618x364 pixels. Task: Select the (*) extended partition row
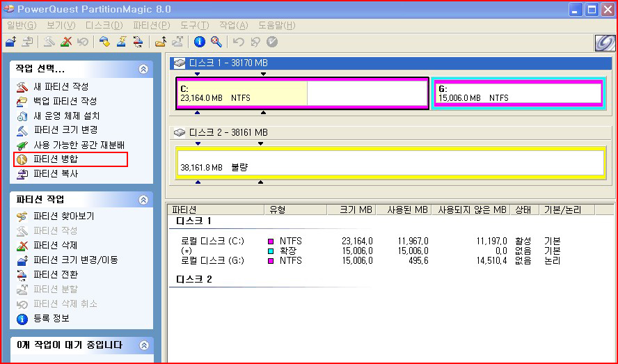(x=370, y=251)
